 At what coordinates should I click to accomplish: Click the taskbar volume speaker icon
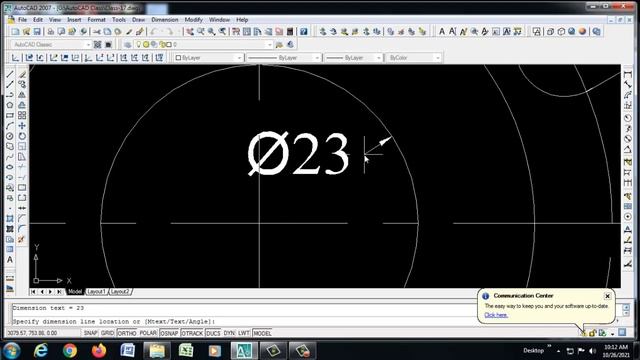click(x=593, y=351)
